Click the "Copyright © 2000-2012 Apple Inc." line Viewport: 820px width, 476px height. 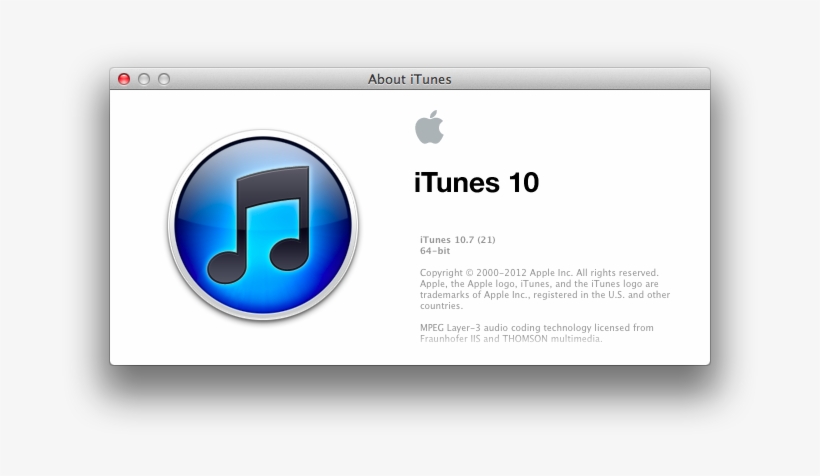(x=539, y=273)
